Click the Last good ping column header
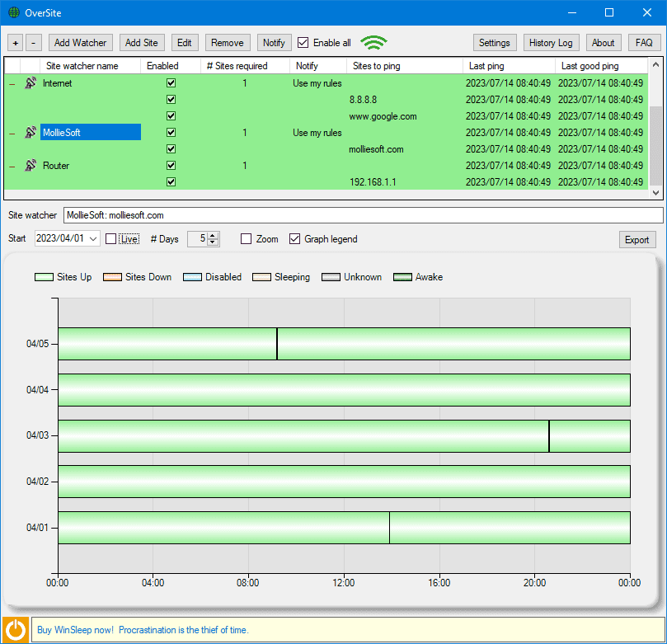The width and height of the screenshot is (667, 644). coord(602,66)
